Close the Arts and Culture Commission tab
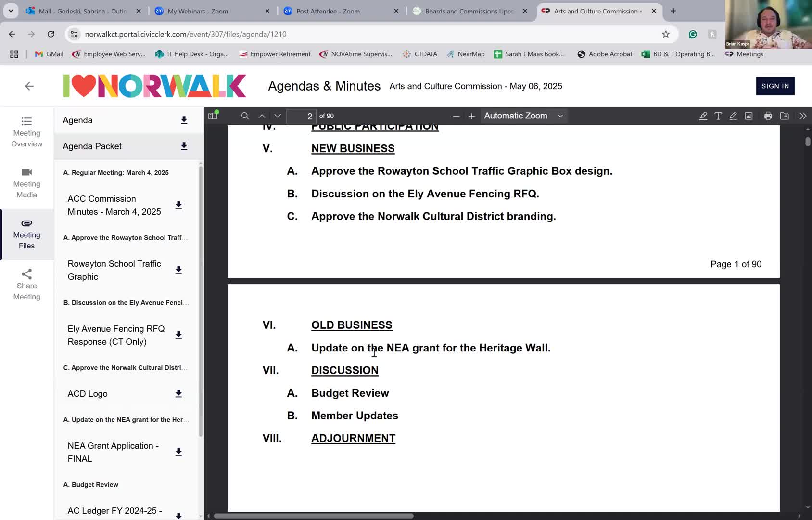The width and height of the screenshot is (812, 520). [x=654, y=11]
